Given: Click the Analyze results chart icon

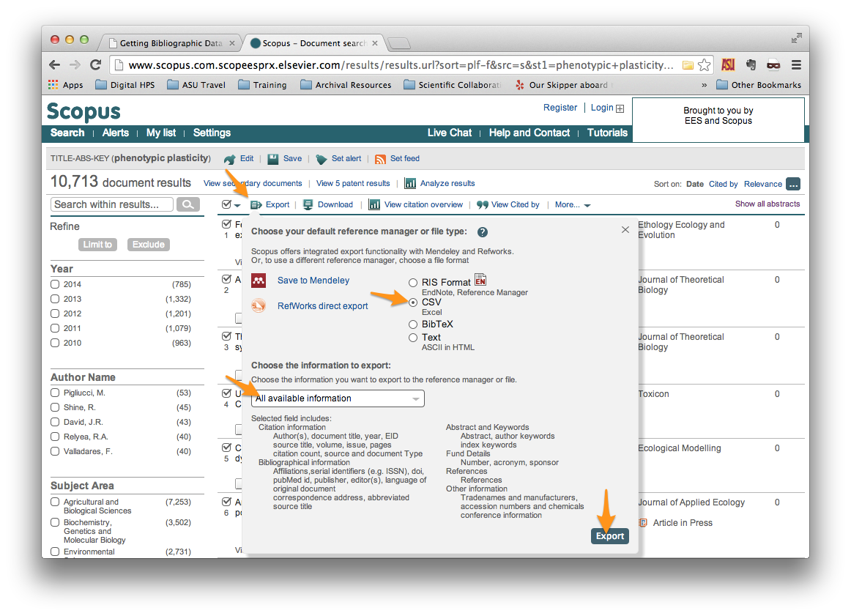Looking at the screenshot, I should (410, 183).
